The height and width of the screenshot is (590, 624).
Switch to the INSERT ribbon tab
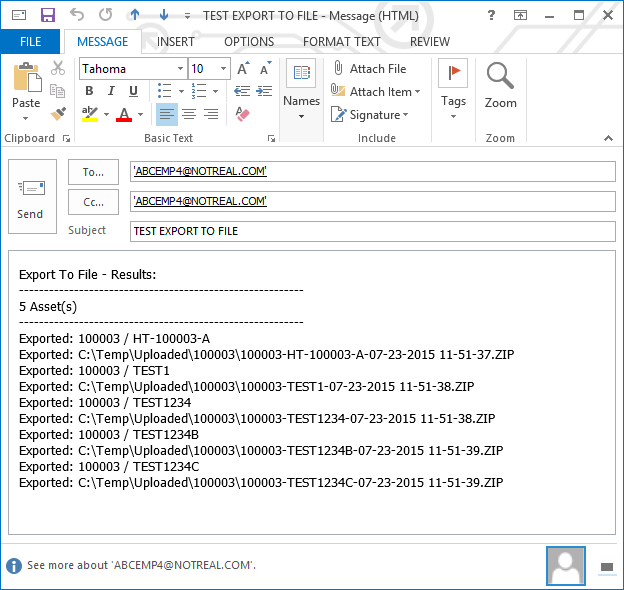[x=176, y=42]
